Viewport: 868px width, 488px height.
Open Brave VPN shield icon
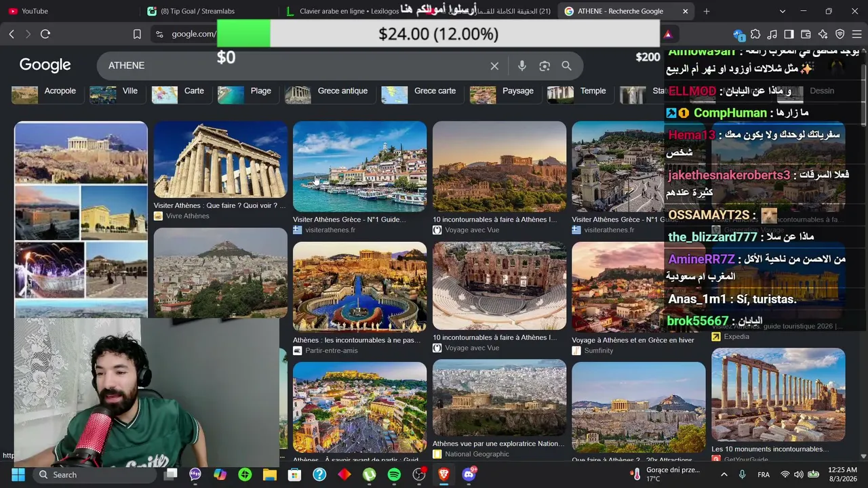[x=840, y=34]
